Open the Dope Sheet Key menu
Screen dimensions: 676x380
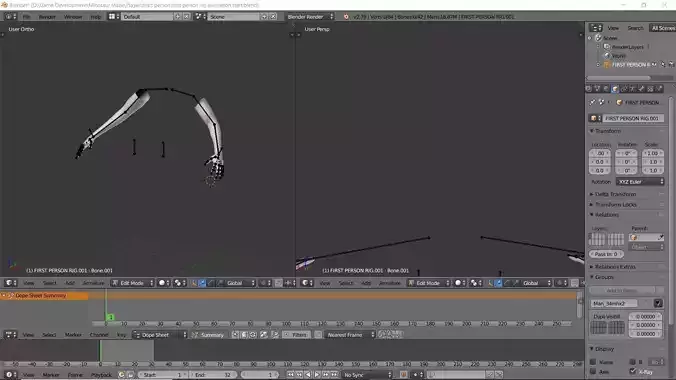click(121, 335)
